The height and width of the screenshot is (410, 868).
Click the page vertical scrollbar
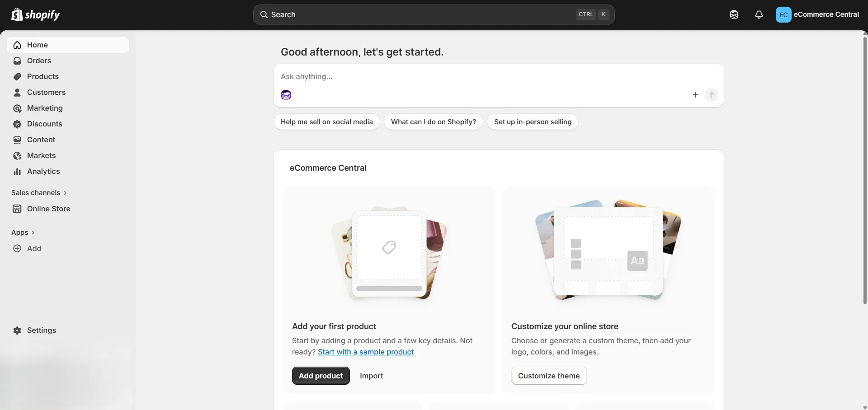click(x=865, y=171)
